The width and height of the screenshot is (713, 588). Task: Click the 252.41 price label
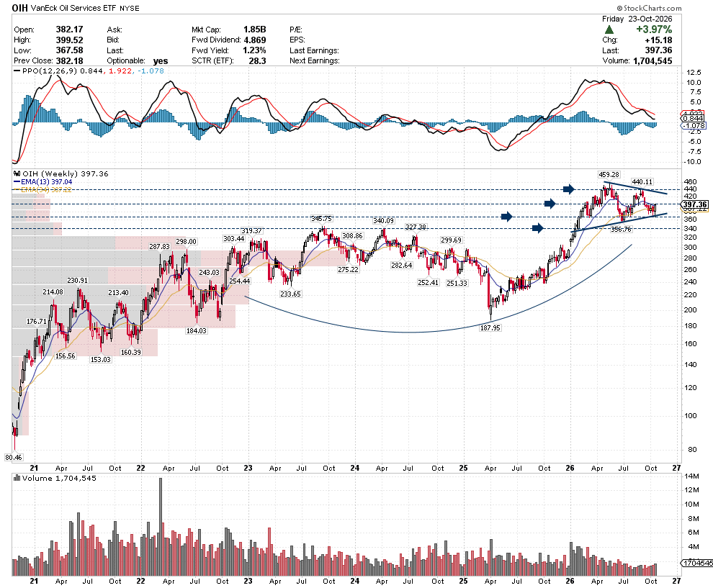[x=429, y=283]
